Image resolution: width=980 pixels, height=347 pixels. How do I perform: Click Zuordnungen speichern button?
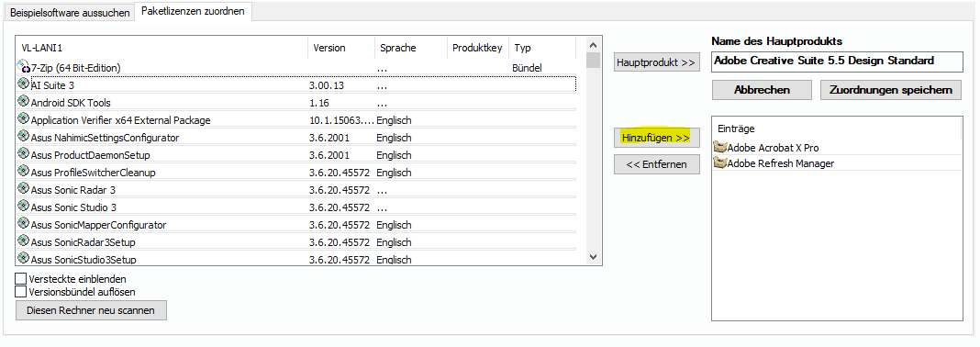891,89
